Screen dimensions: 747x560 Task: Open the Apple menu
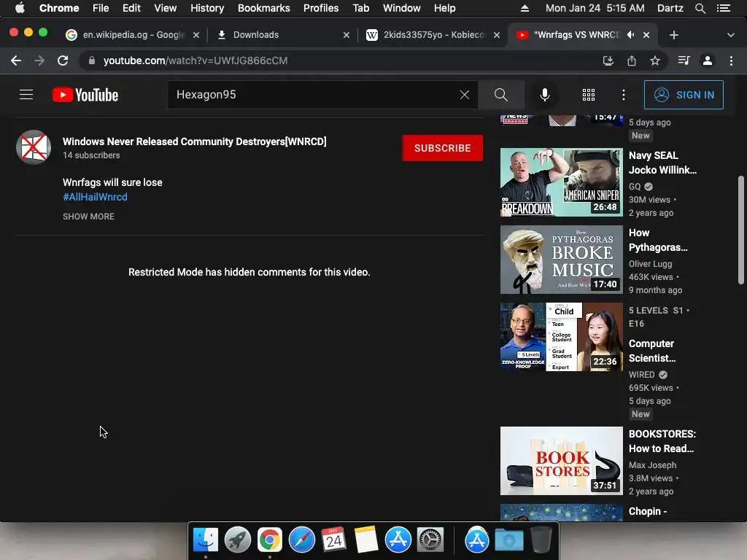tap(20, 8)
